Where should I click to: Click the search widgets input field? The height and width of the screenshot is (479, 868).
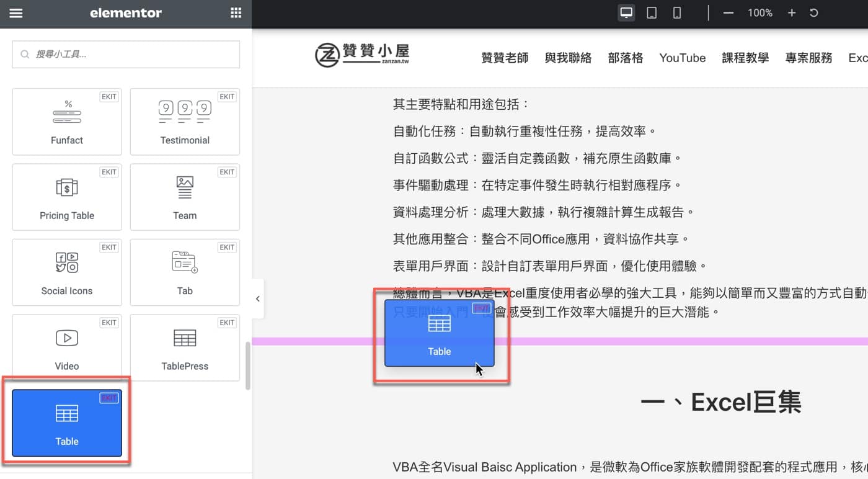click(x=126, y=54)
